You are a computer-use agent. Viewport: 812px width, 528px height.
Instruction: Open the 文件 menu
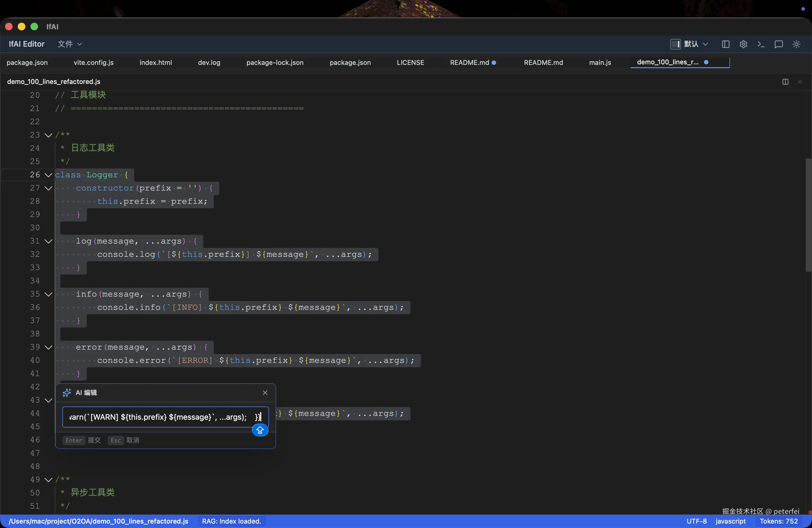click(x=70, y=44)
